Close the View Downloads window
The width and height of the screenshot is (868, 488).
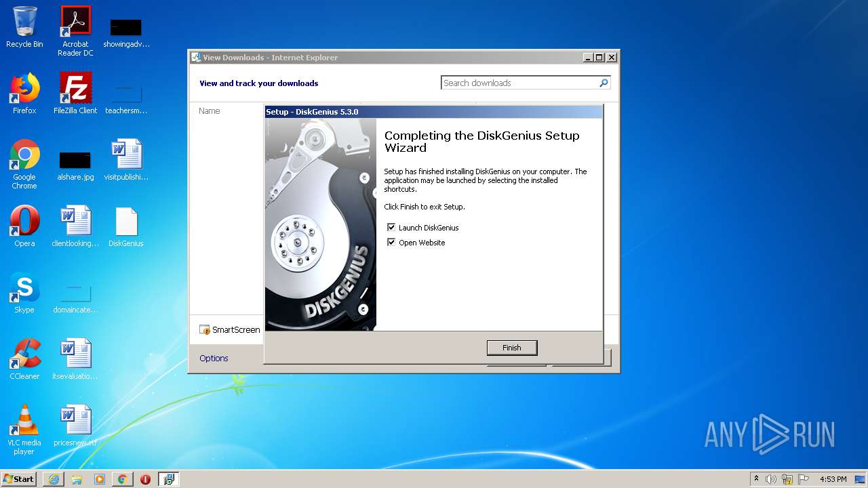click(612, 58)
